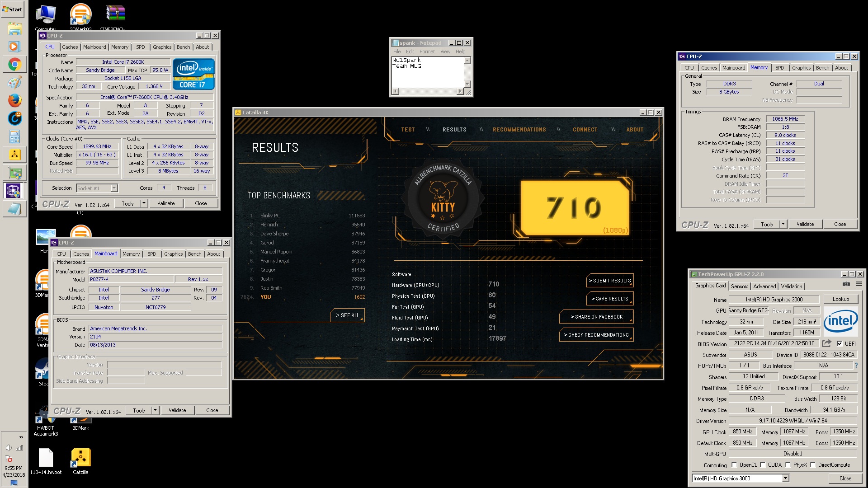Open Paint from the taskbar
The image size is (868, 488).
(x=14, y=83)
